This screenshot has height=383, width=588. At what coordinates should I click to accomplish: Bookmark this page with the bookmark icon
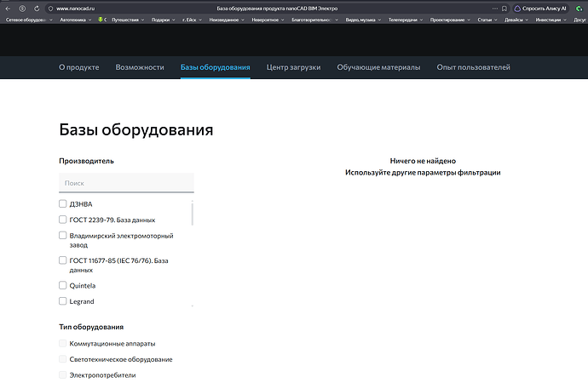[504, 9]
